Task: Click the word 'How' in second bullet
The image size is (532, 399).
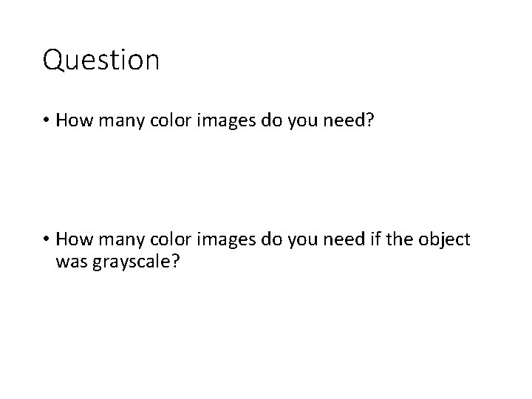Action: pyautogui.click(x=75, y=239)
